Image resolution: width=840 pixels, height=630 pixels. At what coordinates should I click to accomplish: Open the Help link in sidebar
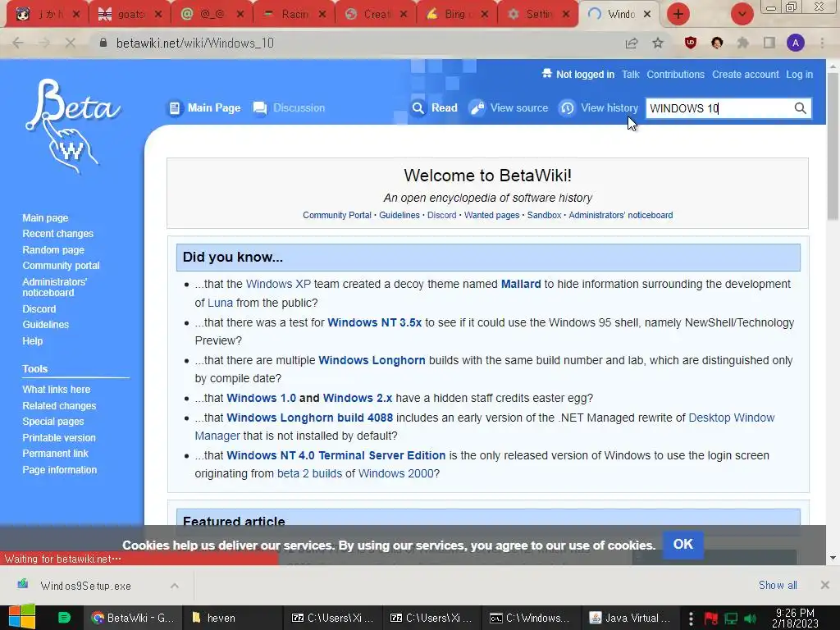(x=32, y=340)
